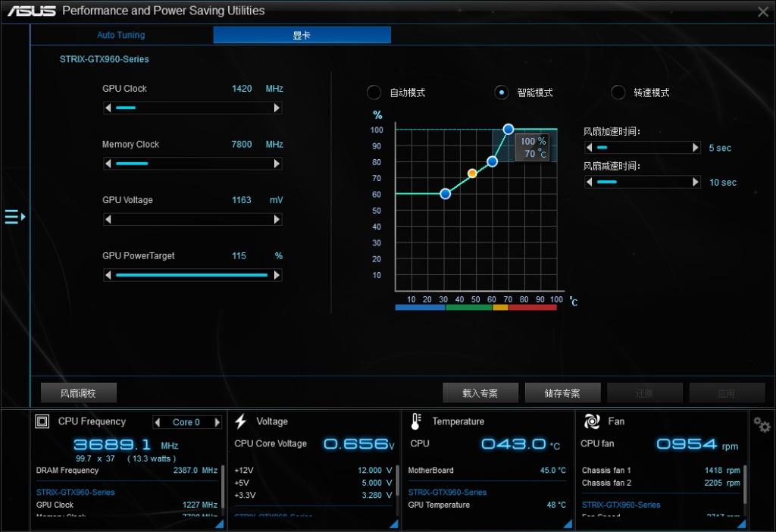Open the settings gear icon
Screen dimensions: 776x532
(762, 425)
